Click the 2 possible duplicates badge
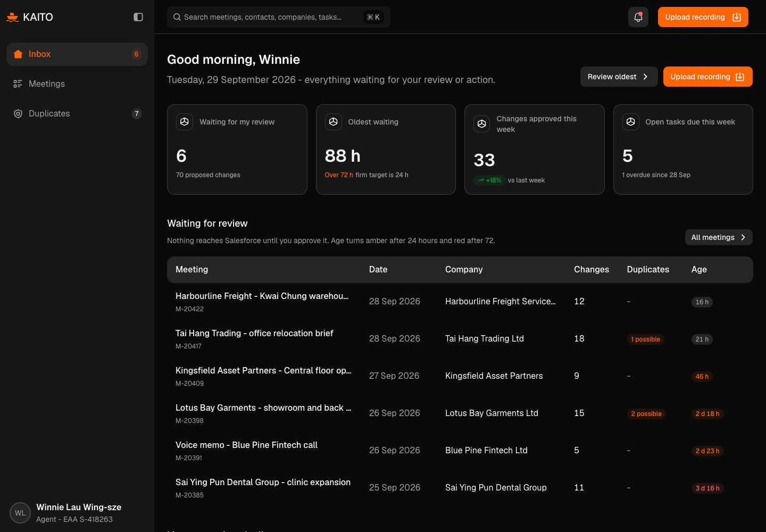This screenshot has width=766, height=532. [646, 414]
